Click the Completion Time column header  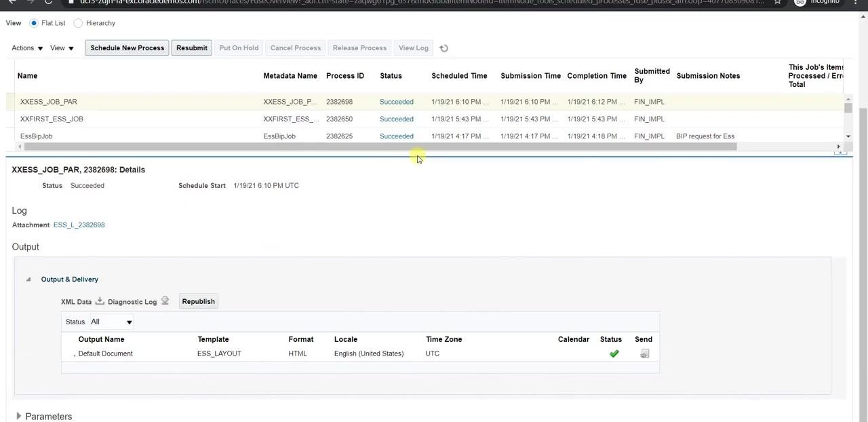597,76
